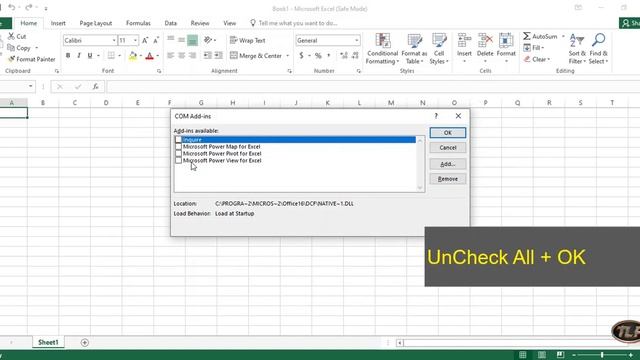Screen dimensions: 640x360
Task: Click the formula bar input
Action: [373, 87]
